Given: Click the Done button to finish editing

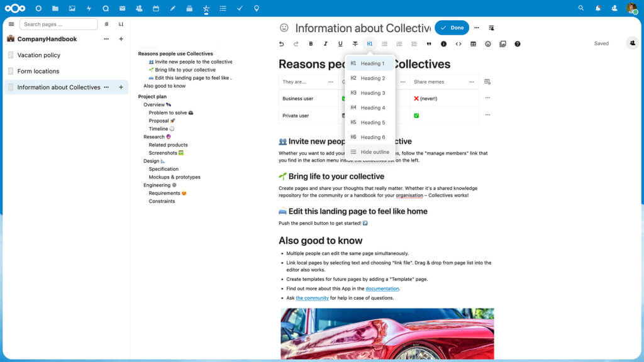Looking at the screenshot, I should (451, 28).
